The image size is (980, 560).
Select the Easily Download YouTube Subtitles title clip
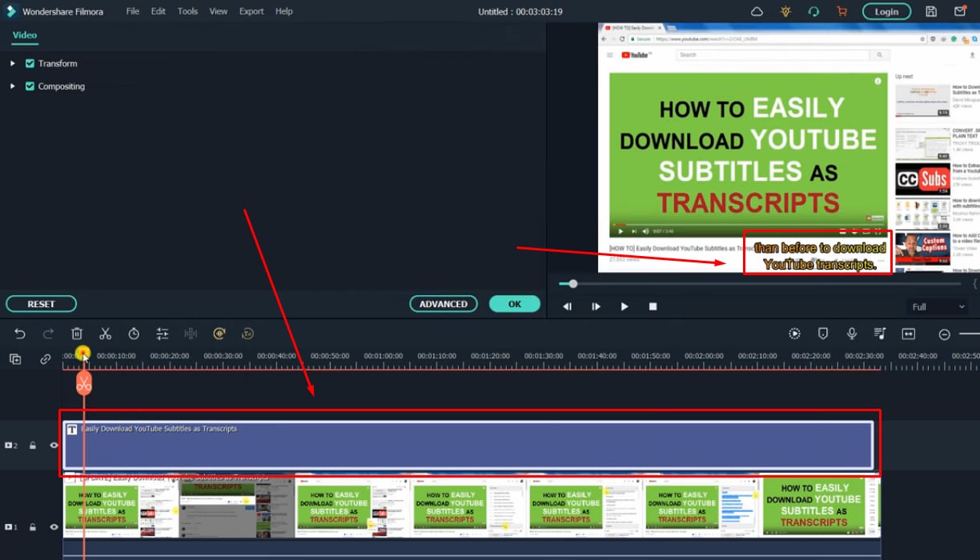tap(468, 445)
